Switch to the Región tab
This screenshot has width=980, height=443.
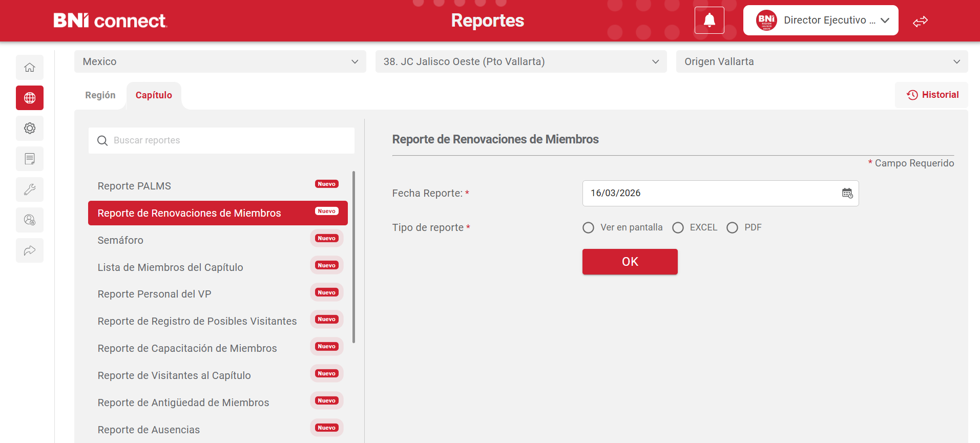pos(100,95)
